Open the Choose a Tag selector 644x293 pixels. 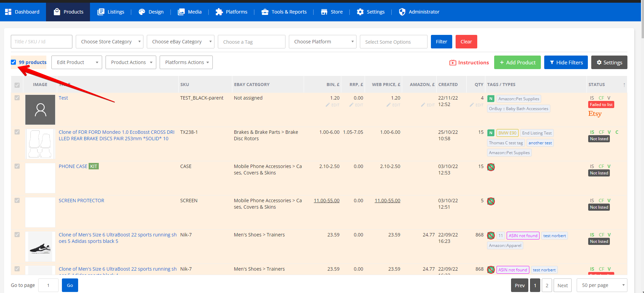pos(252,42)
